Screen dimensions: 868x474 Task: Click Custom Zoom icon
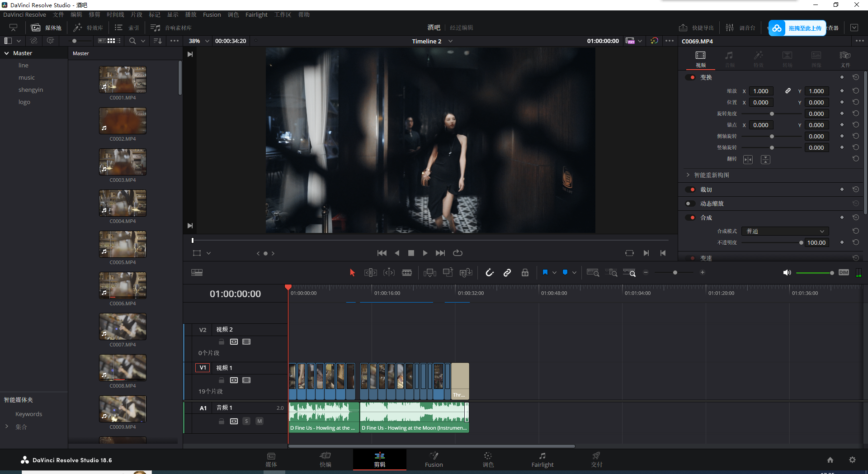pos(629,272)
